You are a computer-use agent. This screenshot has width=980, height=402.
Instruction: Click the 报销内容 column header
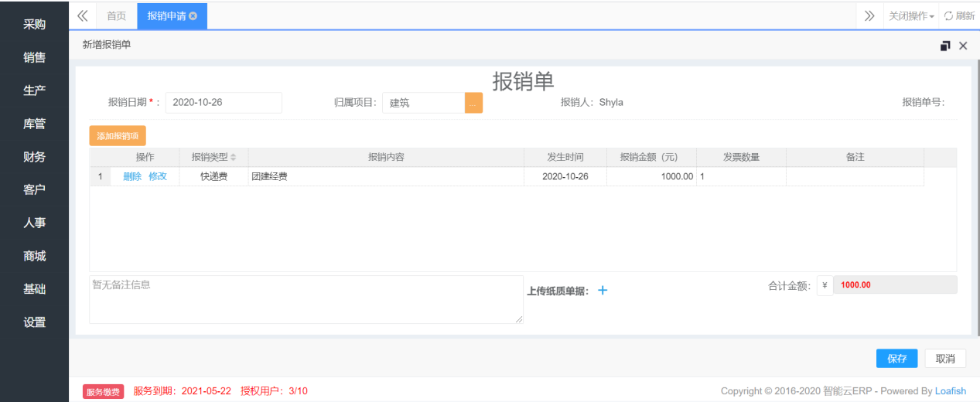click(x=386, y=157)
